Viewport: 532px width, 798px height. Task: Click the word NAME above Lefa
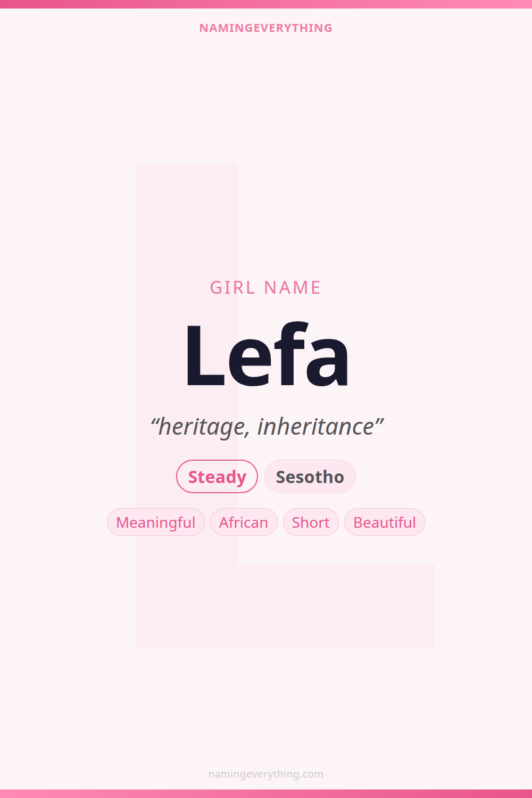pyautogui.click(x=292, y=288)
